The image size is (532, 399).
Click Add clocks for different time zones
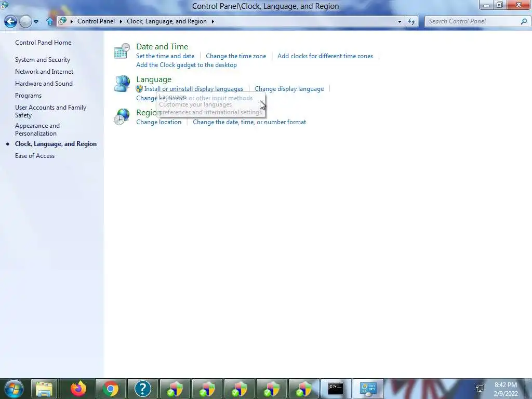point(325,56)
